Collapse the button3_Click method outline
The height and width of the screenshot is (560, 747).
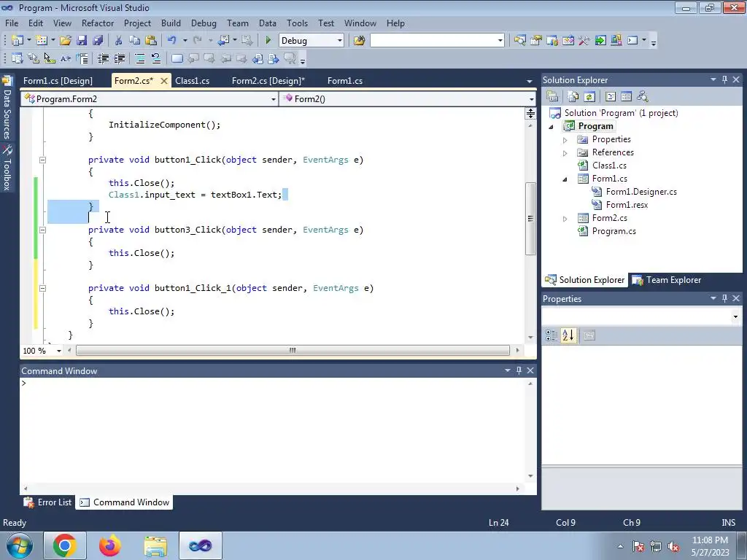tap(42, 230)
